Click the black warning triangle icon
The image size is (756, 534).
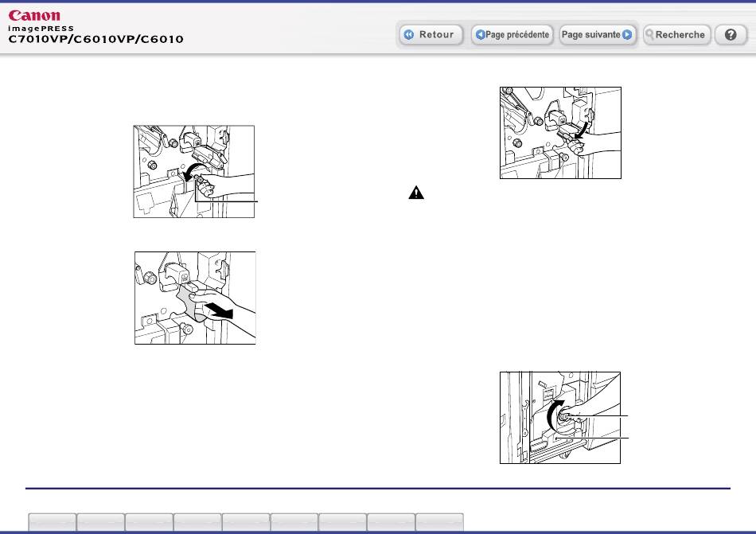[x=416, y=193]
